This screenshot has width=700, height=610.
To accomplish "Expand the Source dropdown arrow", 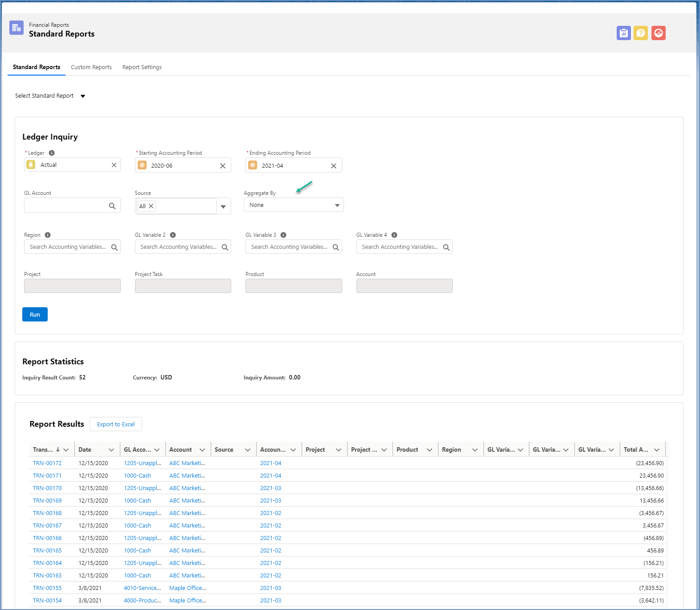I will pyautogui.click(x=223, y=206).
